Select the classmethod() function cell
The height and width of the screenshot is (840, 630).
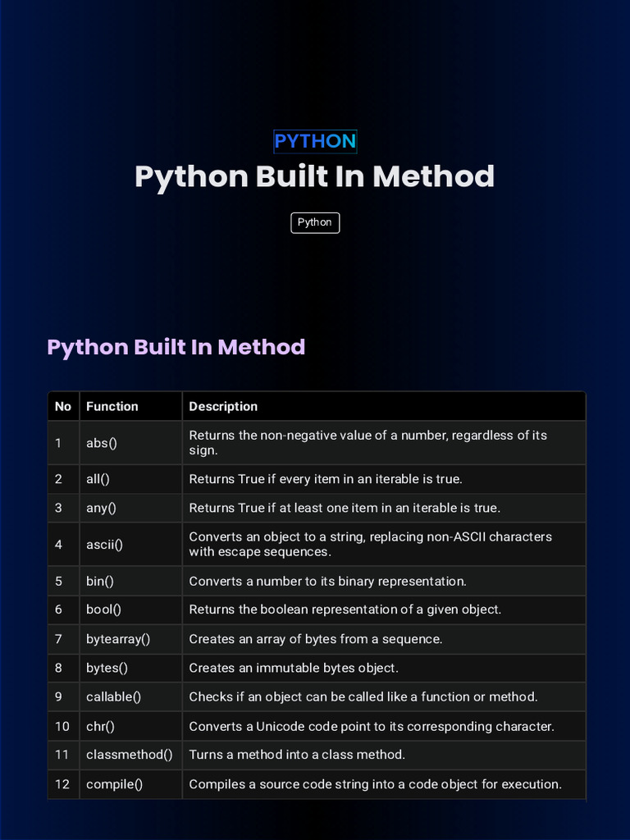(x=129, y=755)
